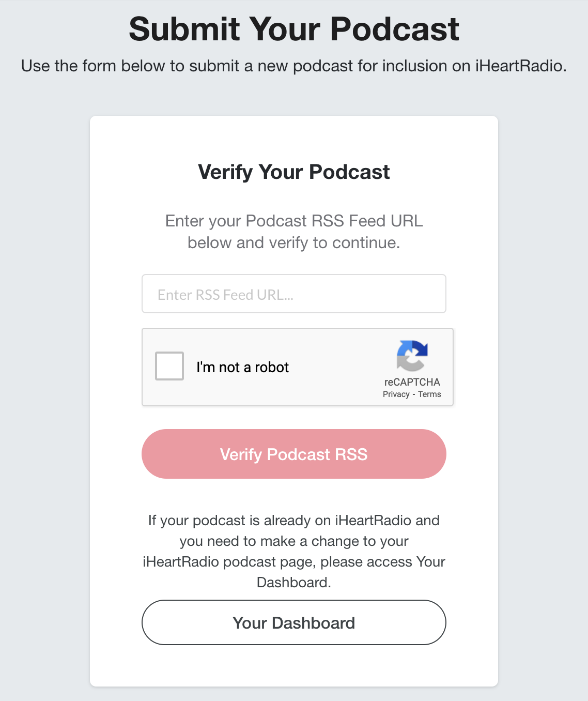
Task: Click the word 'iHeartRadio.' in the page subtitle
Action: coord(521,66)
